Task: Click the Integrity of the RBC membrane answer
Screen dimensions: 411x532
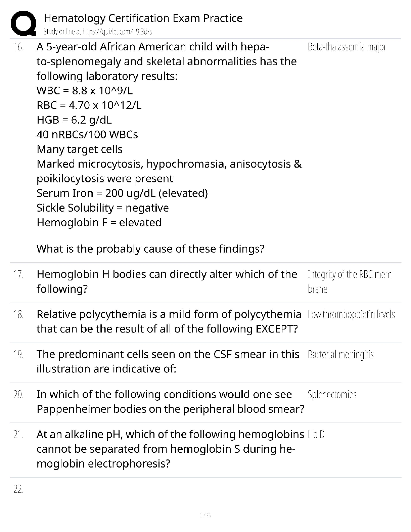Action: tap(351, 281)
